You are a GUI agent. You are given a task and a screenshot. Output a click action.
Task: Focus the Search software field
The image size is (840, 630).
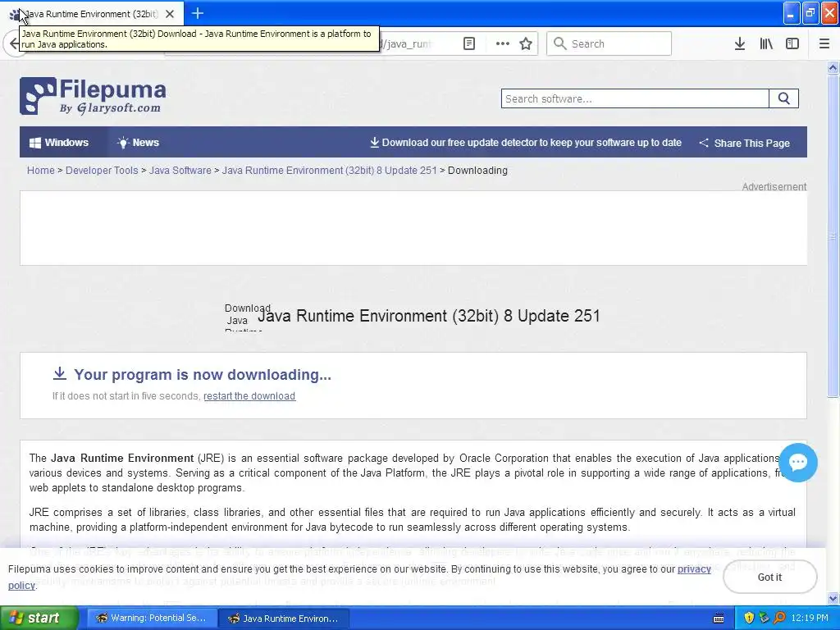[635, 98]
